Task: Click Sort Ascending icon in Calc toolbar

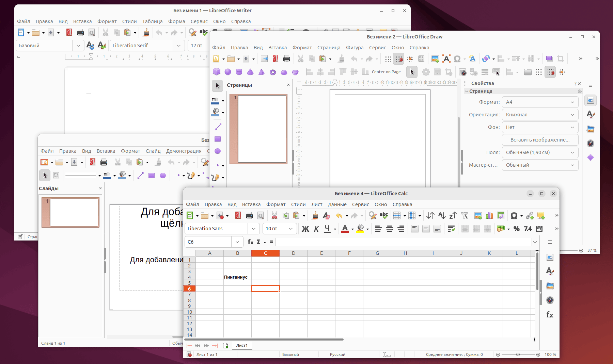Action: 442,215
